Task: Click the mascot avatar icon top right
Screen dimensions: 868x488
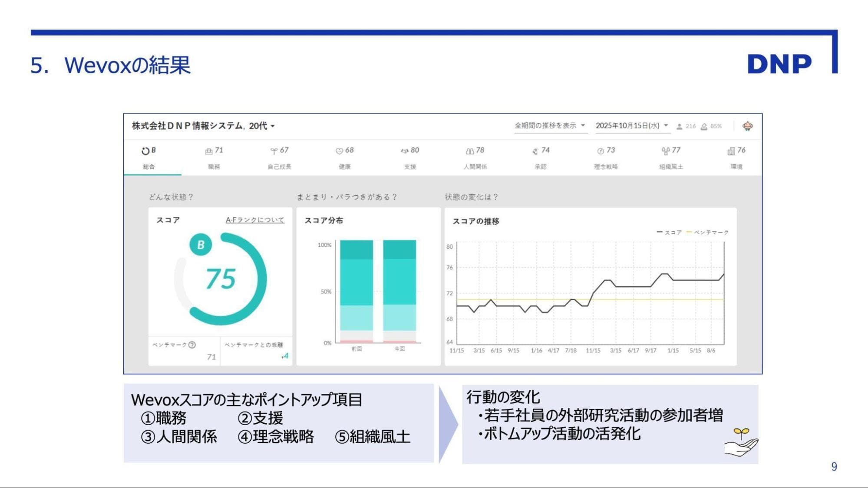Action: 747,126
